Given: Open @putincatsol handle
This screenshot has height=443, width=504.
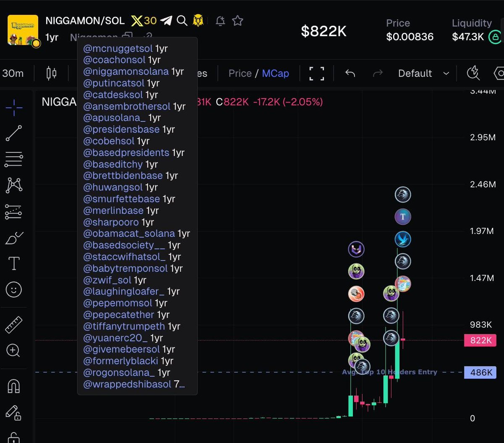Looking at the screenshot, I should point(114,83).
